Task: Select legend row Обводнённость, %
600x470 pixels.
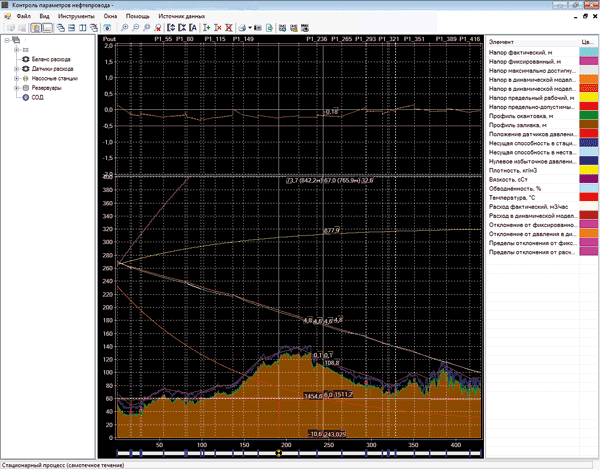Action: pos(542,188)
